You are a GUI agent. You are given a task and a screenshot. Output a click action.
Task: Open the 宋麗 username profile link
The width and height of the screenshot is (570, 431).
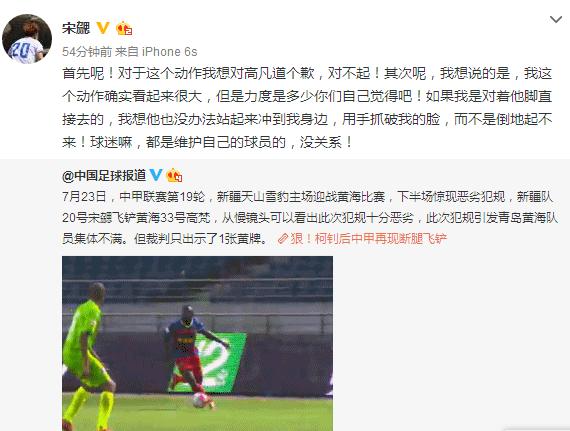click(x=76, y=28)
